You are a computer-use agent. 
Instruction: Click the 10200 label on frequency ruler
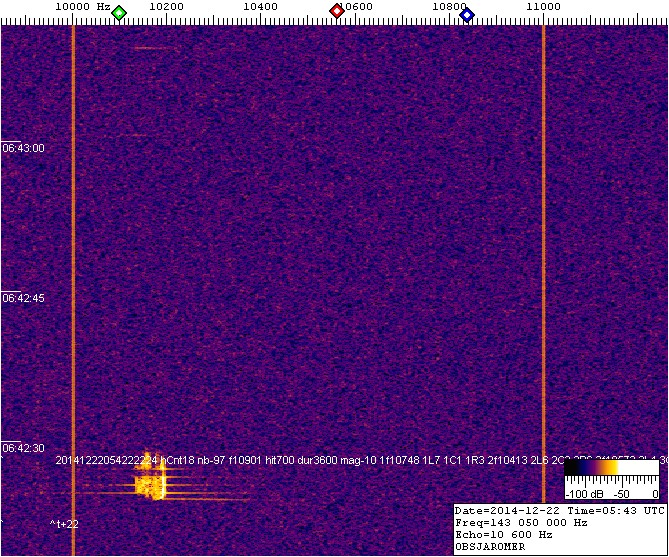pos(165,7)
